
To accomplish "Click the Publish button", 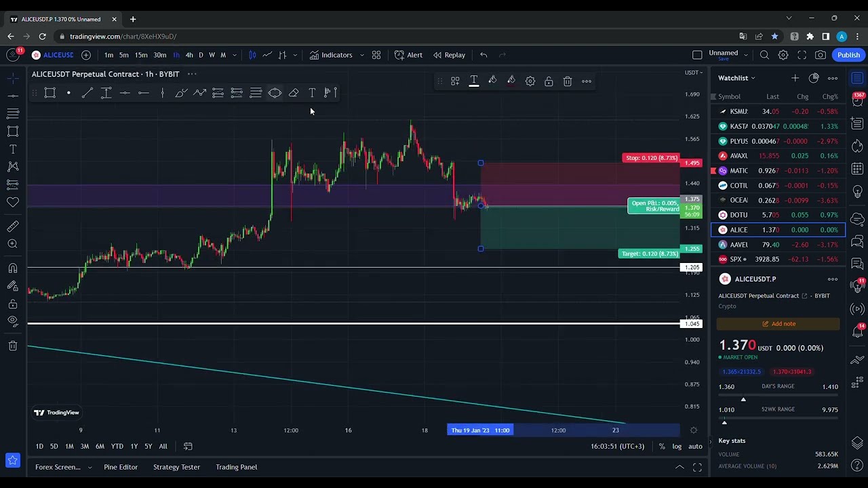I will tap(848, 55).
